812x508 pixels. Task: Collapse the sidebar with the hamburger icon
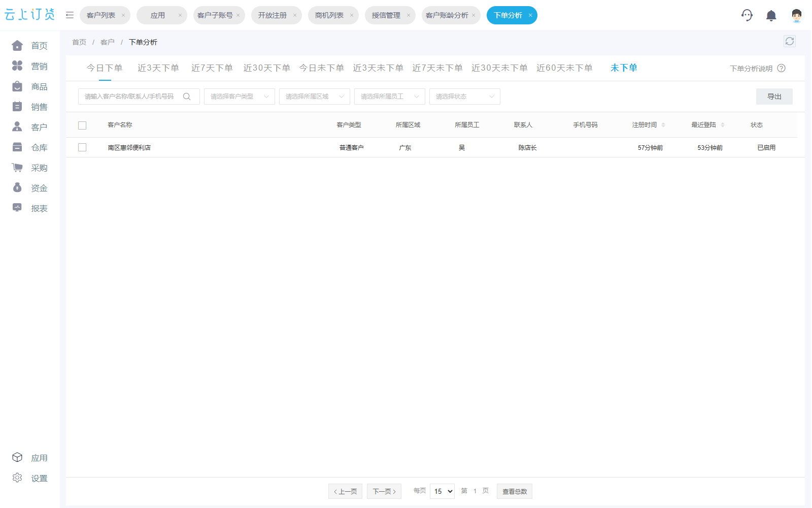point(70,15)
